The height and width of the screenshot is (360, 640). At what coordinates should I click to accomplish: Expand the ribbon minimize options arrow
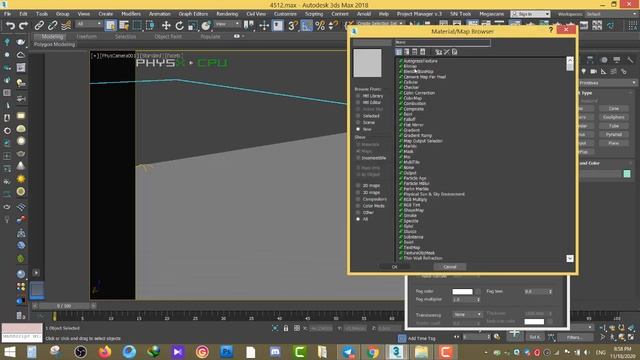(x=243, y=36)
